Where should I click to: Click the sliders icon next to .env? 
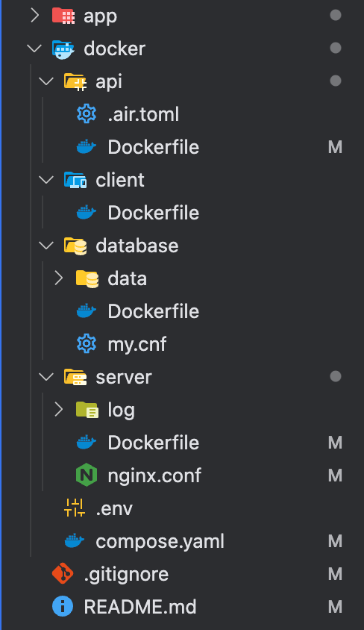pyautogui.click(x=75, y=508)
